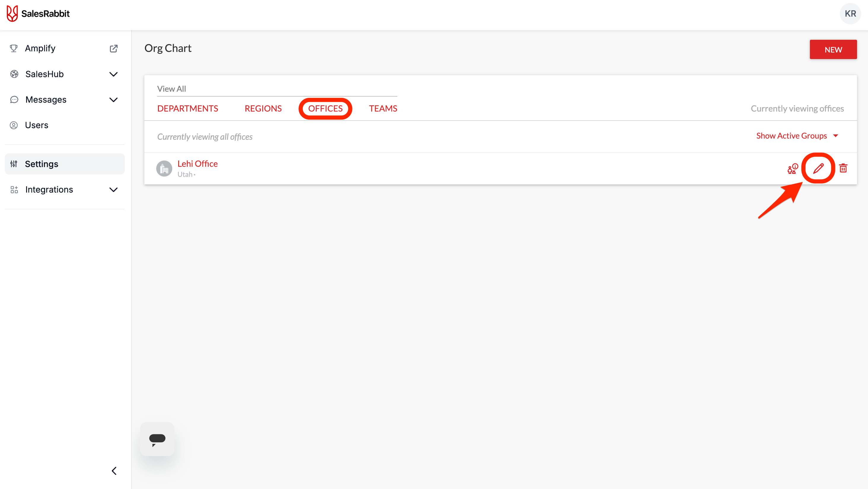868x489 pixels.
Task: Open the KR user avatar menu
Action: pyautogui.click(x=850, y=13)
